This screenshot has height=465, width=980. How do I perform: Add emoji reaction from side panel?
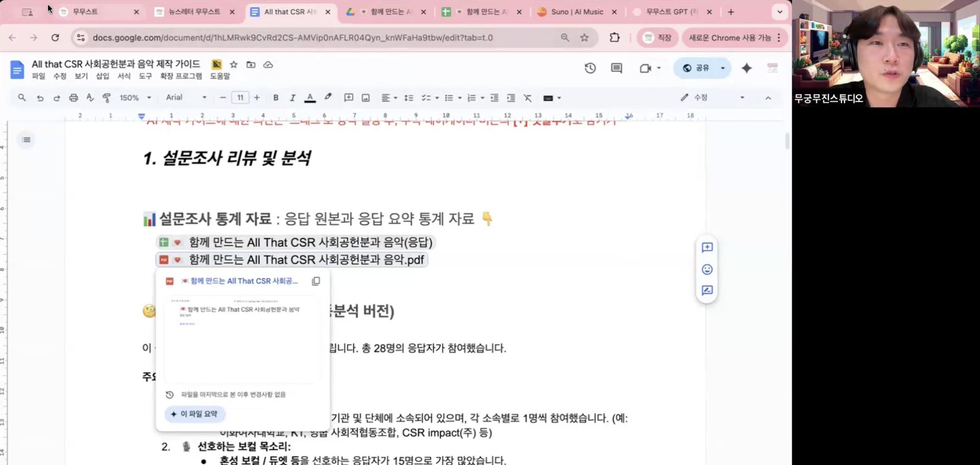coord(707,269)
